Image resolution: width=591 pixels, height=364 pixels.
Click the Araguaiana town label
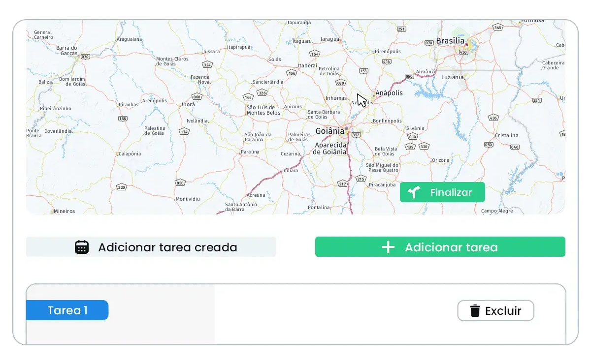point(130,39)
